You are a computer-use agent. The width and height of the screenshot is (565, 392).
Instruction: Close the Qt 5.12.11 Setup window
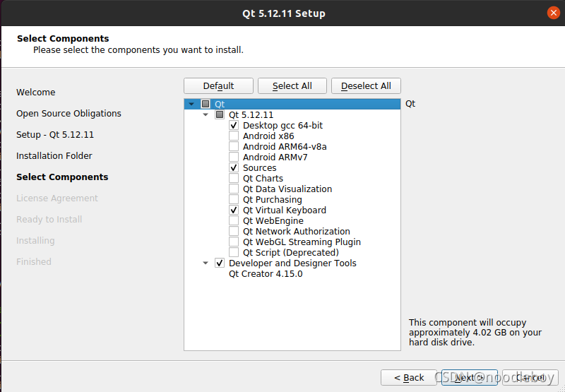point(553,13)
